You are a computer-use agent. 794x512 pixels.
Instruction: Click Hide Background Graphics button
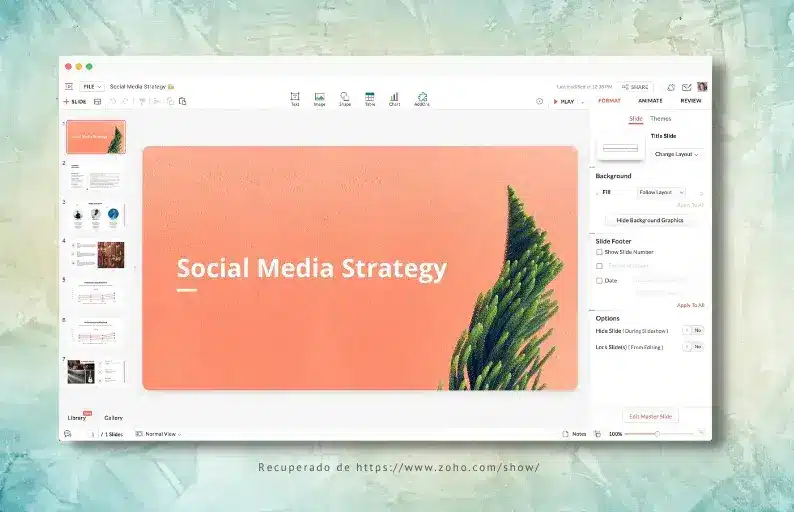click(650, 220)
